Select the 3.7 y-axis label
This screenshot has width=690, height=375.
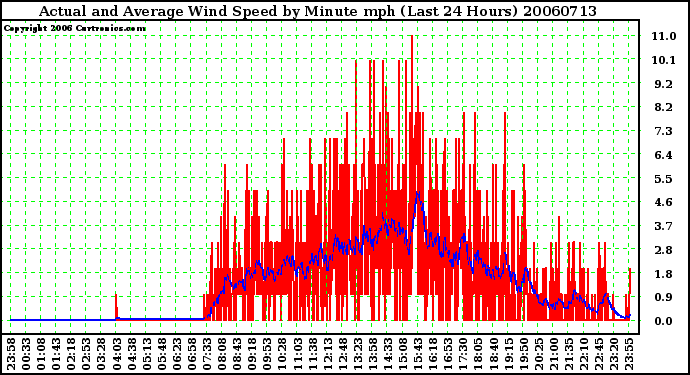click(664, 226)
